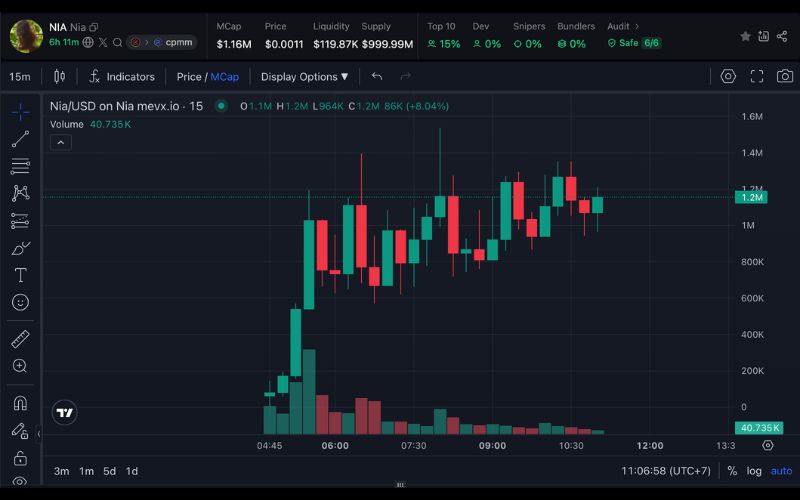The width and height of the screenshot is (800, 500).
Task: Toggle lock all drawing tools
Action: click(x=20, y=458)
